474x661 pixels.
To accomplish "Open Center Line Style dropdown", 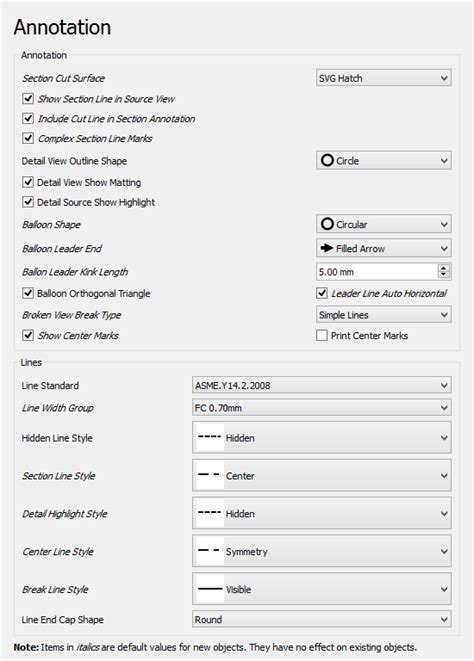I will (321, 551).
